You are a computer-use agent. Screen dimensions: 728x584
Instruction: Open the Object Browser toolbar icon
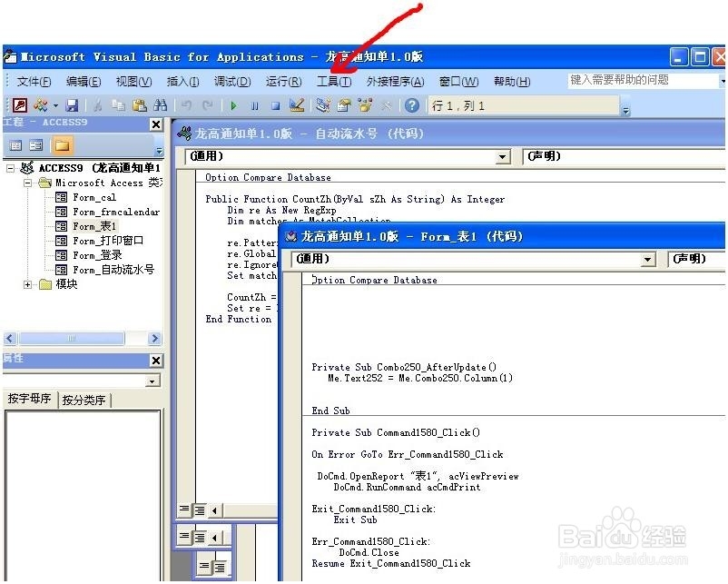coord(365,105)
